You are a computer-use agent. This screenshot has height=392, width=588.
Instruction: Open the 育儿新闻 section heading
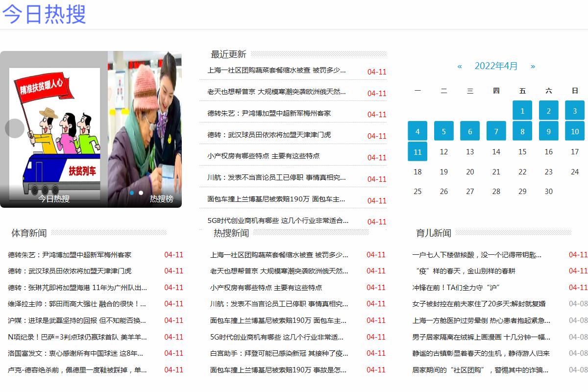click(x=434, y=233)
